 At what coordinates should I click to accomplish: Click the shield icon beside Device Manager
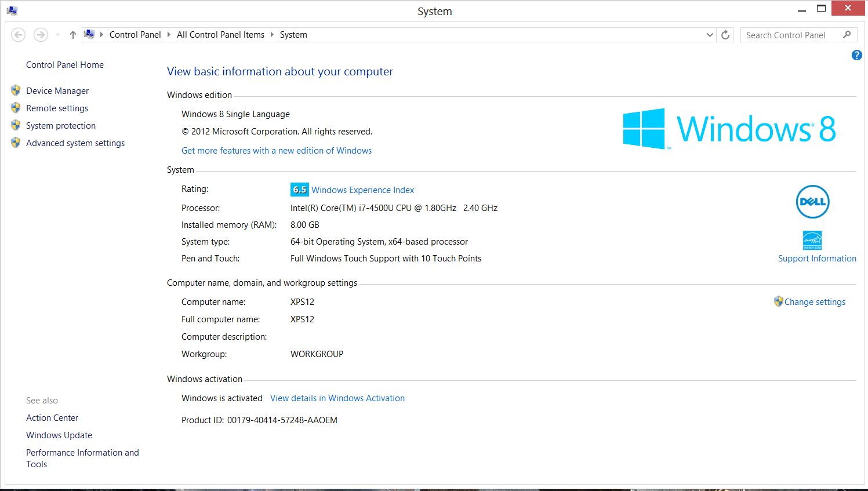[16, 90]
